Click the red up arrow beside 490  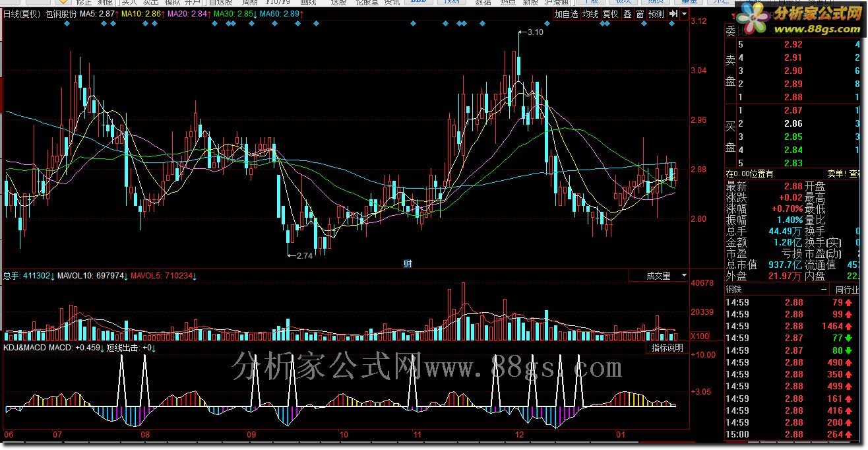tap(850, 362)
